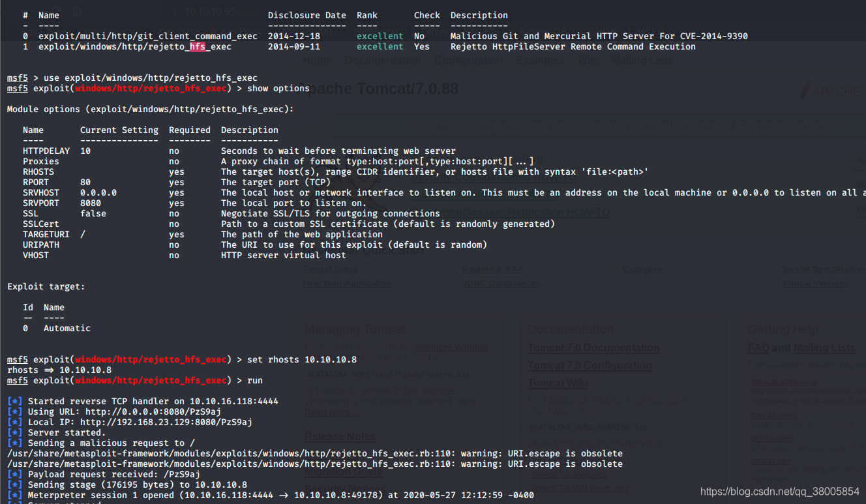Follow the 'Read more...' link under Managing Tomcat
866x504 pixels.
[331, 413]
